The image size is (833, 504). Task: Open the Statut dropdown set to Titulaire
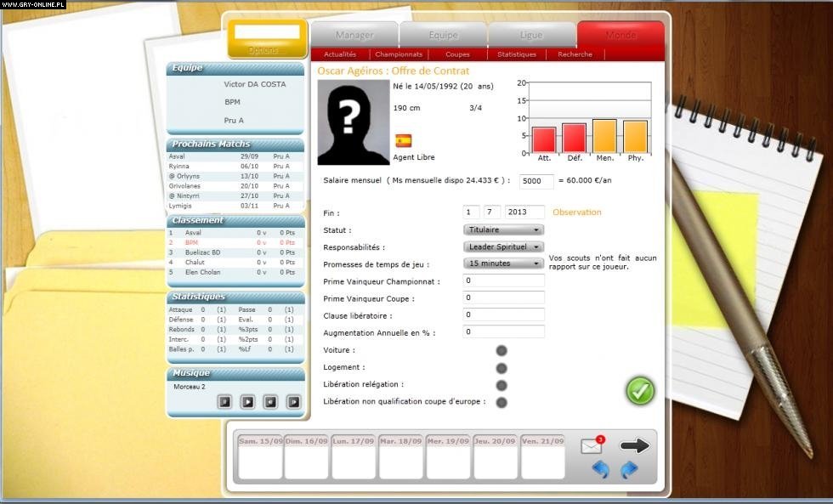pos(502,229)
